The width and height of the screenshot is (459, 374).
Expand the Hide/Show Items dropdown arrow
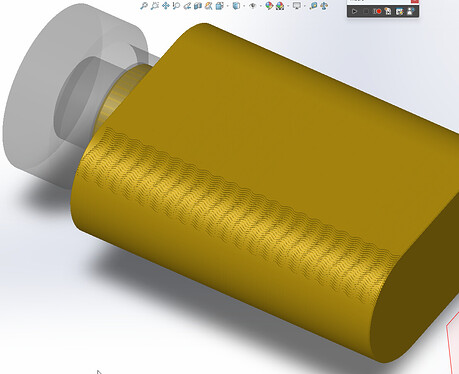[x=261, y=6]
